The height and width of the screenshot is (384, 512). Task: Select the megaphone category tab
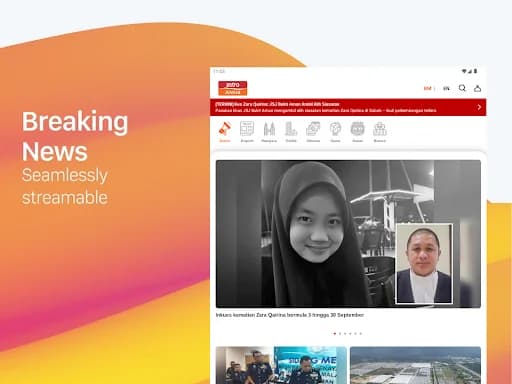(225, 132)
